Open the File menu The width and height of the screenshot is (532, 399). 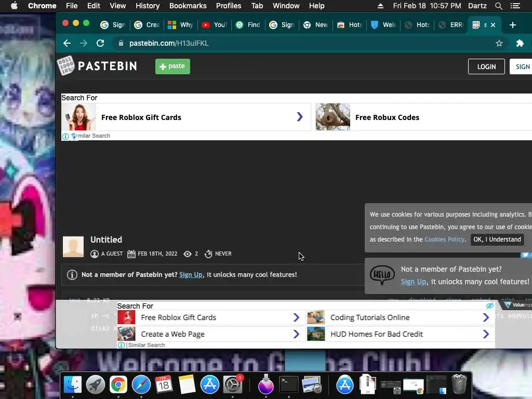pyautogui.click(x=72, y=6)
